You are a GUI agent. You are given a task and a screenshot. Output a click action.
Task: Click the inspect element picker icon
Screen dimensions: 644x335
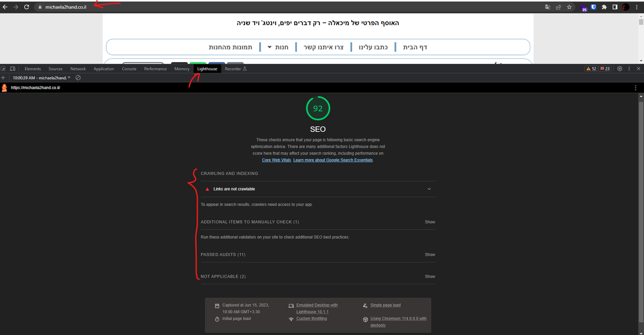[4, 69]
